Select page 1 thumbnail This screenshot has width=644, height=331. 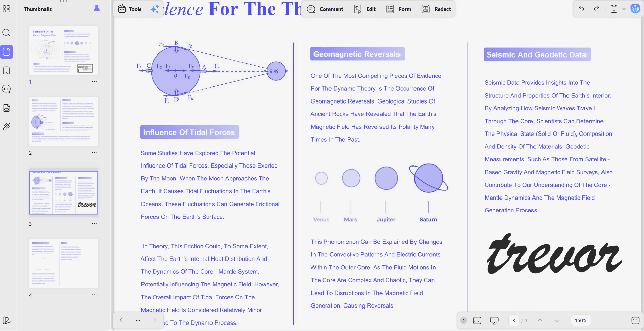pyautogui.click(x=64, y=50)
